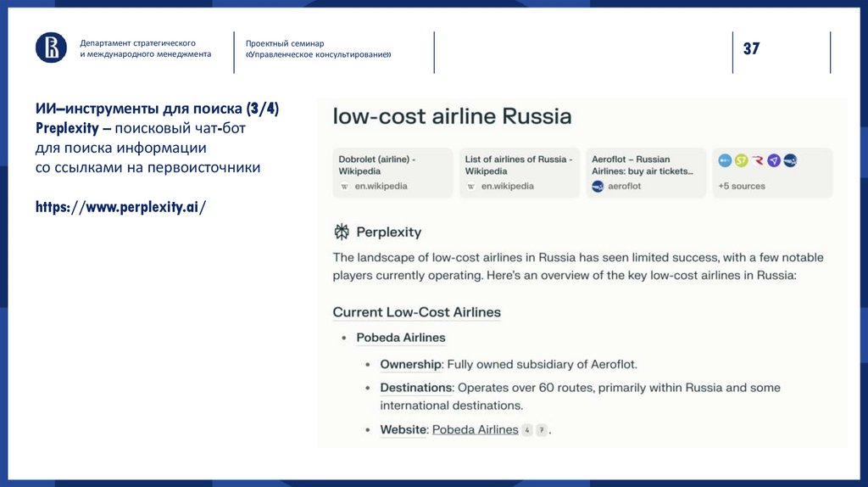Click the low-cost airline Russia query title
The image size is (868, 487).
tap(452, 116)
